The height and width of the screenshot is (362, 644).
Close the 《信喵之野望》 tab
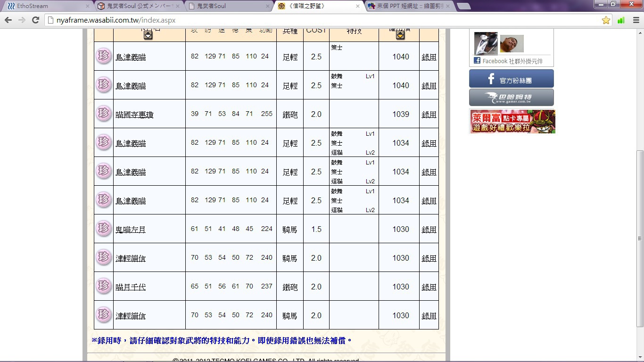pyautogui.click(x=358, y=6)
